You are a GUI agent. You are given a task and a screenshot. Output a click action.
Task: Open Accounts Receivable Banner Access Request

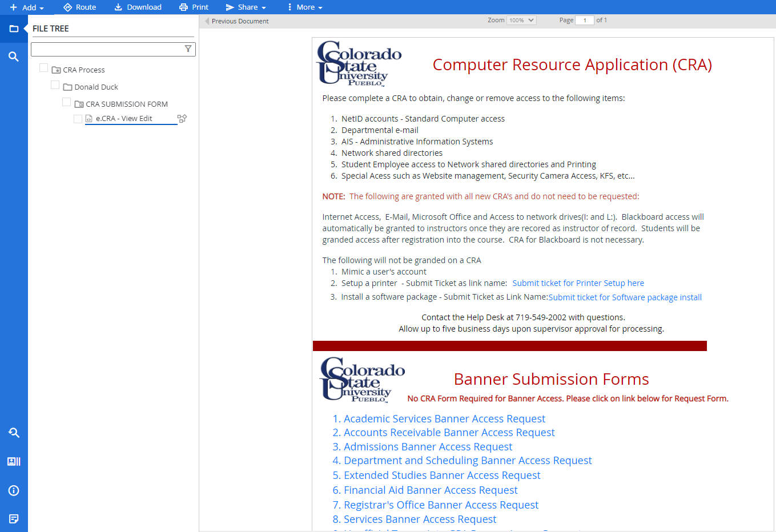(x=449, y=433)
